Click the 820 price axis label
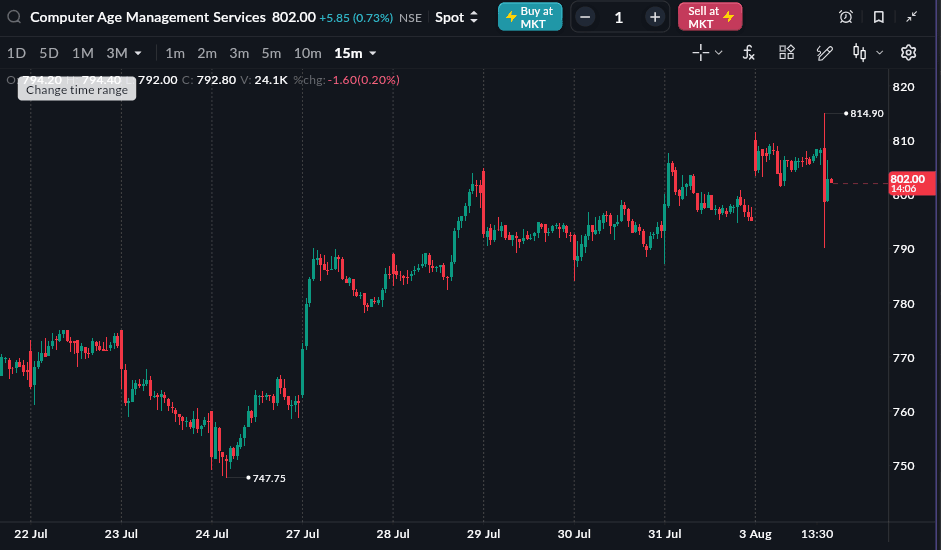This screenshot has width=941, height=550. (x=903, y=87)
